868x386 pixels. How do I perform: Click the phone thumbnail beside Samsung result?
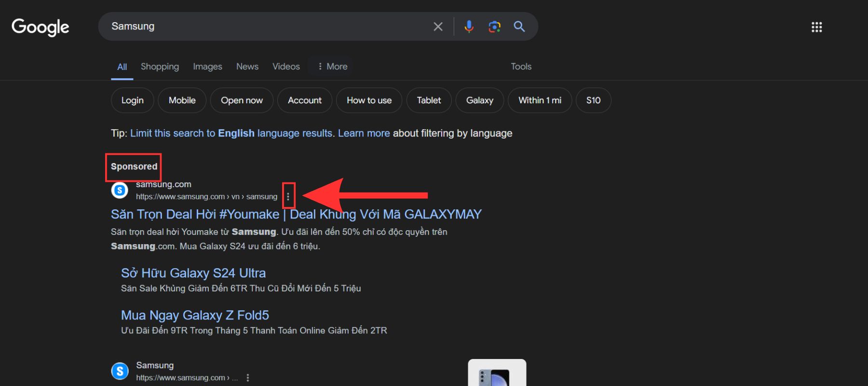click(x=497, y=372)
